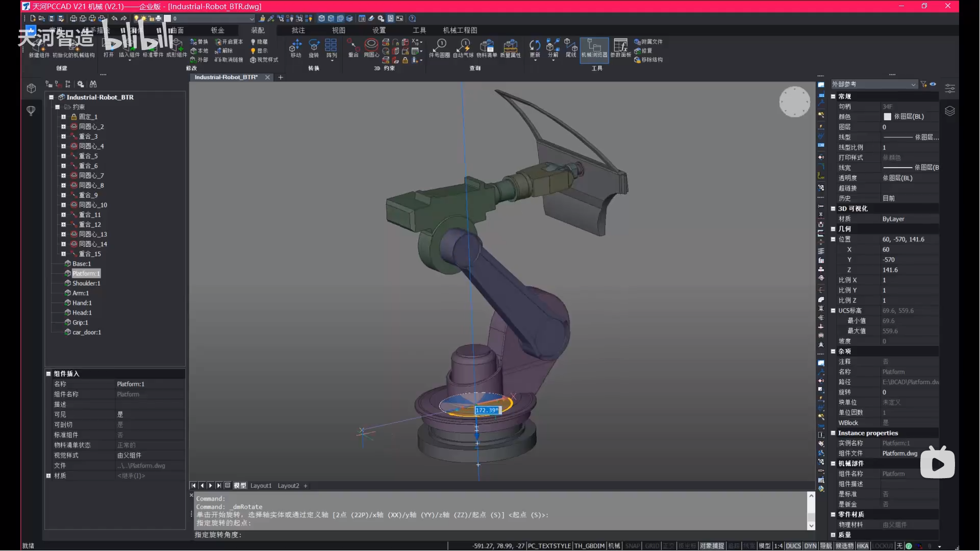
Task: Toggle Ortho (正交) in status bar
Action: pos(668,546)
